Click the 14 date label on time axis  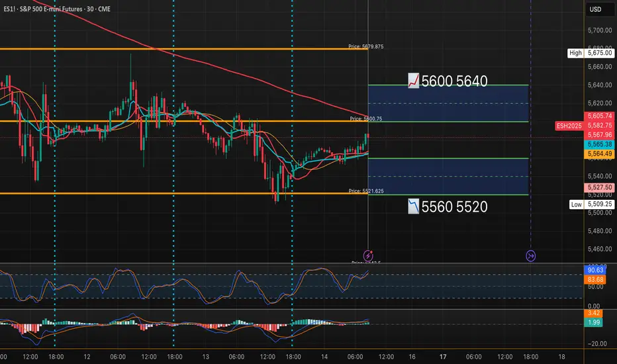tap(324, 357)
